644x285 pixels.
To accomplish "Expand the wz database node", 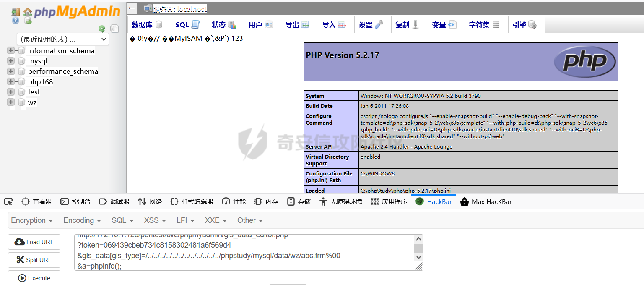I will [11, 102].
